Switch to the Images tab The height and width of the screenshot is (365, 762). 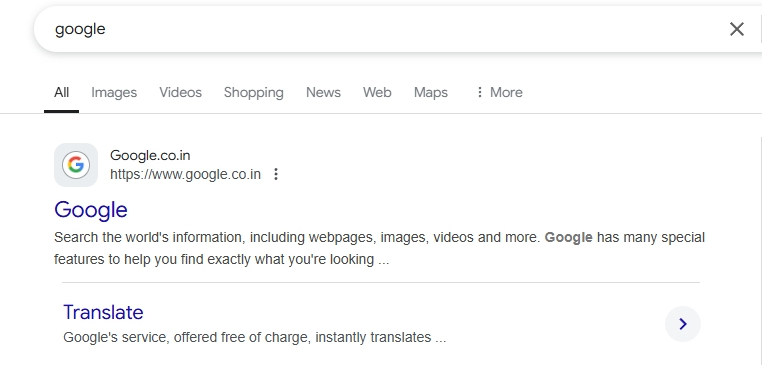pyautogui.click(x=114, y=92)
